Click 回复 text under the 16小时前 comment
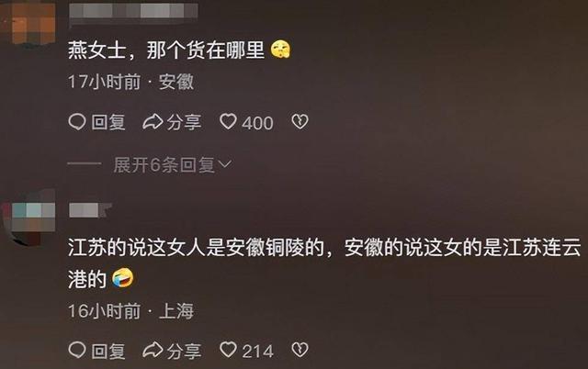The width and height of the screenshot is (588, 369). click(108, 351)
